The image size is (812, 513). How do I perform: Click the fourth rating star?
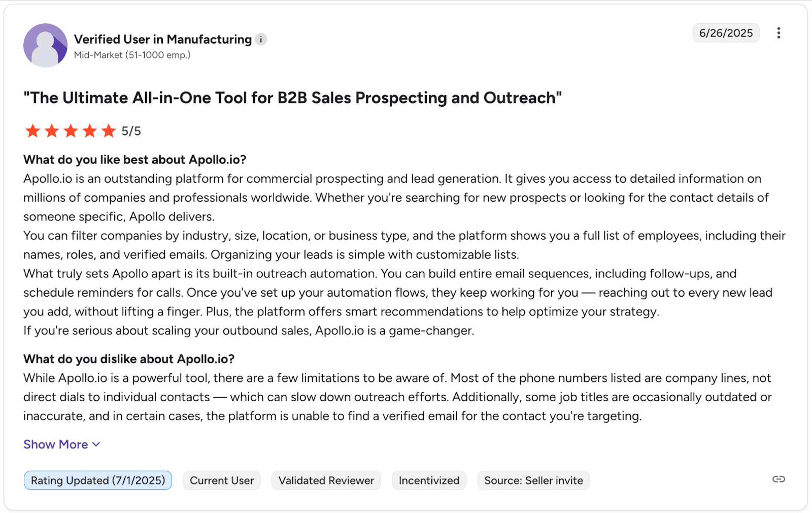point(90,131)
